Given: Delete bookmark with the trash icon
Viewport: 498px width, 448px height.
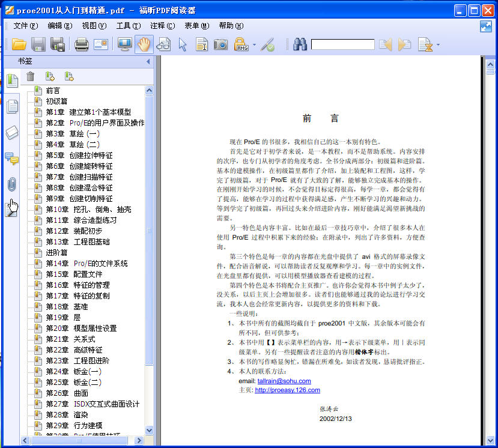Looking at the screenshot, I should [31, 76].
